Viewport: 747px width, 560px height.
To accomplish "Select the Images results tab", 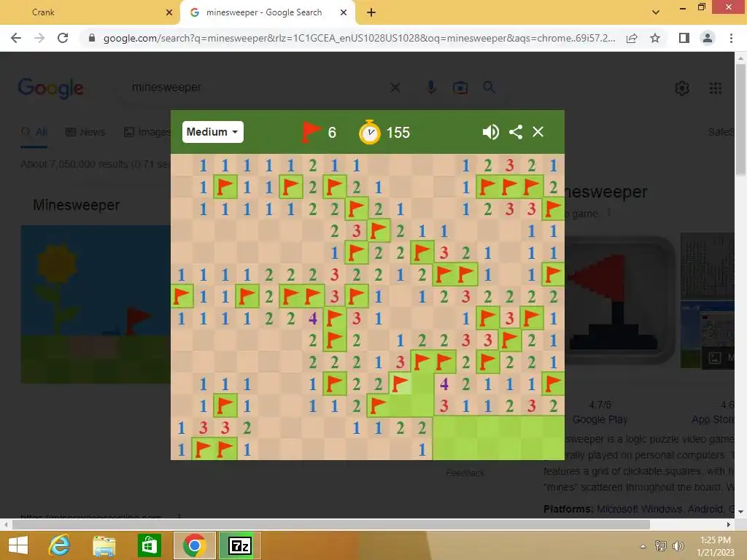I will 147,132.
